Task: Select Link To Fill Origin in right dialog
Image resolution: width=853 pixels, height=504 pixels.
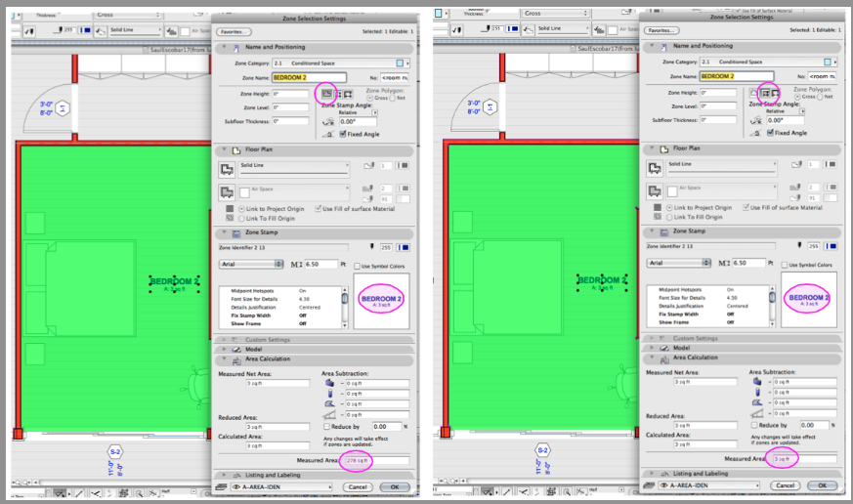Action: click(669, 217)
